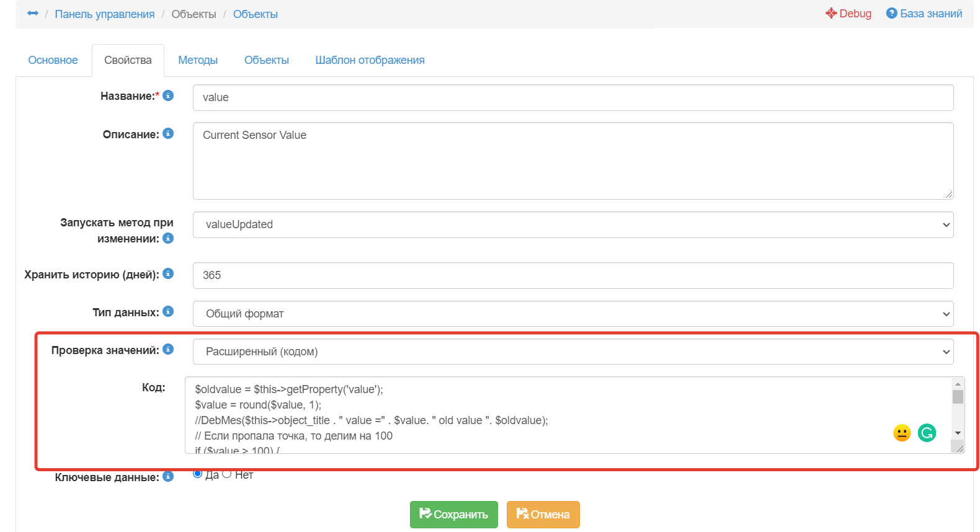Click the back arrows icon in breadcrumb
Image resolution: width=980 pixels, height=532 pixels.
pos(33,14)
